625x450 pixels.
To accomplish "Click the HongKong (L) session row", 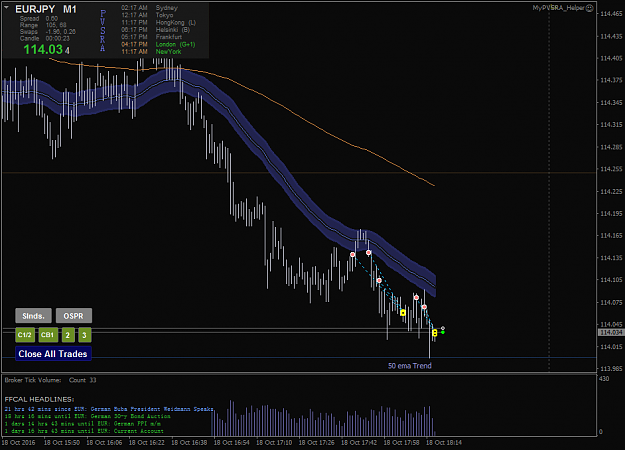I will tap(159, 23).
